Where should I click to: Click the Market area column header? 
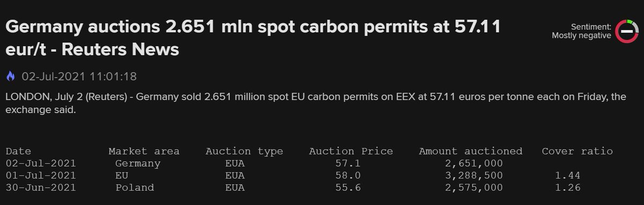(144, 151)
